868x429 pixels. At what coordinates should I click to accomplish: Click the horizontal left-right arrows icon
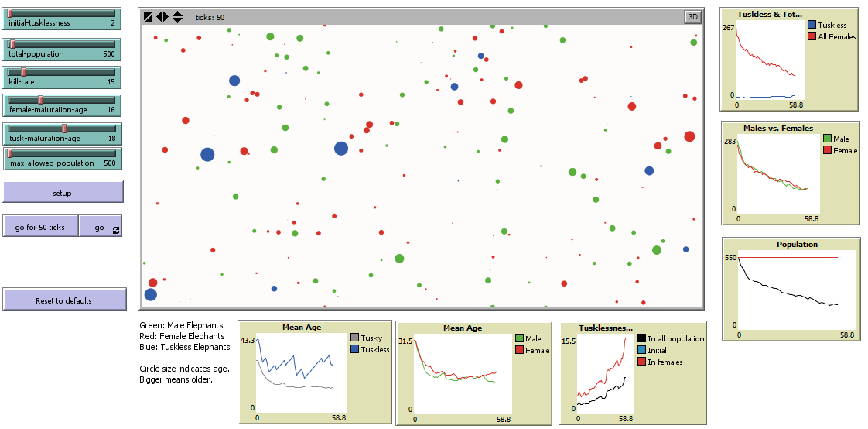(x=162, y=17)
